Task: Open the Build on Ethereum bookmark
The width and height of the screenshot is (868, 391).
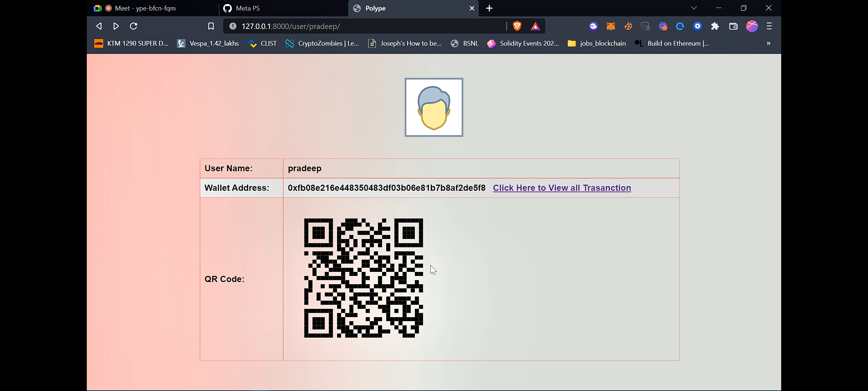Action: tap(672, 43)
